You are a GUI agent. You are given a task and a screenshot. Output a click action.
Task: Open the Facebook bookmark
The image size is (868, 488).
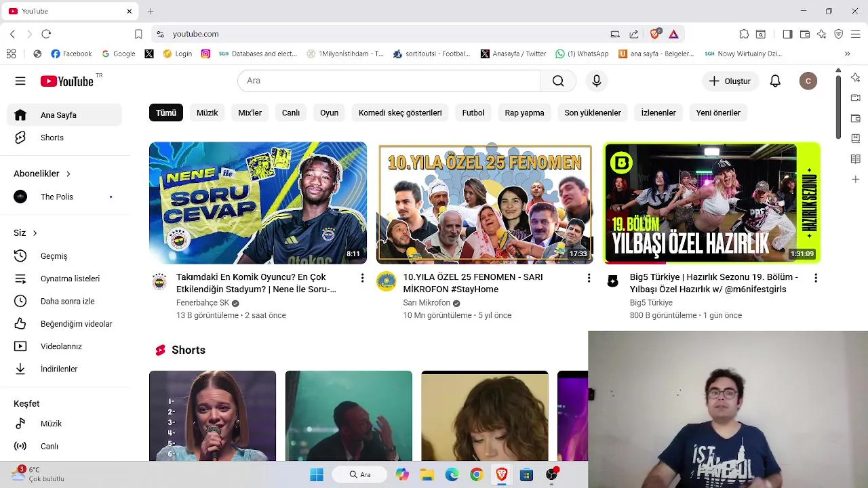click(x=71, y=54)
